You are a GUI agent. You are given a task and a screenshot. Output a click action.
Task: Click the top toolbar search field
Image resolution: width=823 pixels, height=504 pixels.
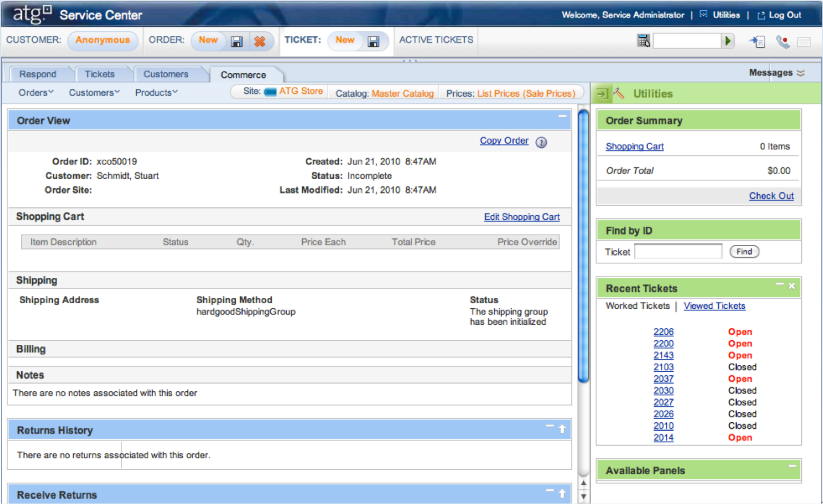pos(687,41)
